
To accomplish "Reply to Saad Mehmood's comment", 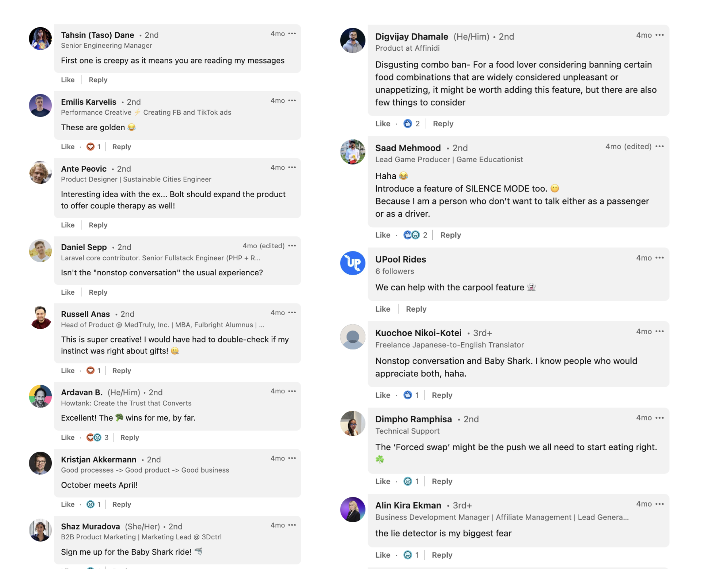I will coord(450,235).
